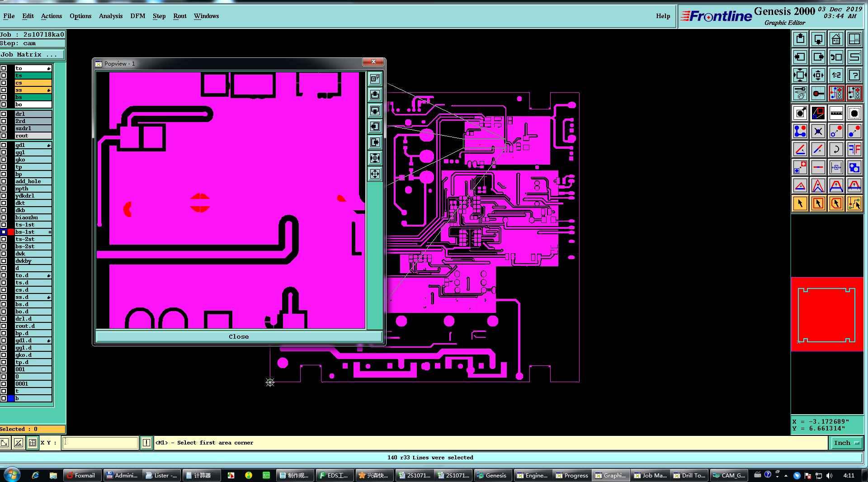Open the Inch units dropdown
This screenshot has width=868, height=482.
click(846, 443)
